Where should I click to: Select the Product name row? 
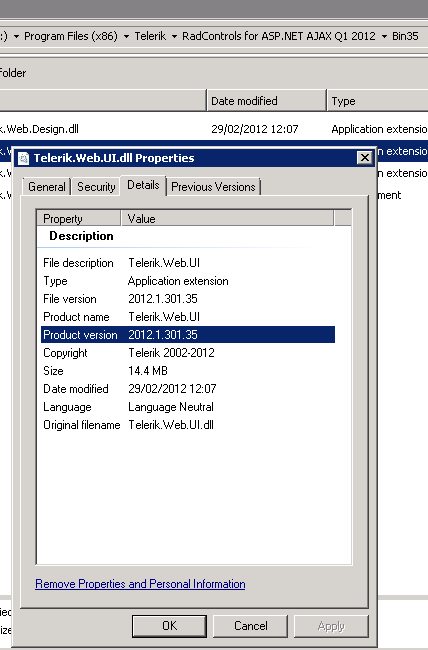tap(187, 317)
